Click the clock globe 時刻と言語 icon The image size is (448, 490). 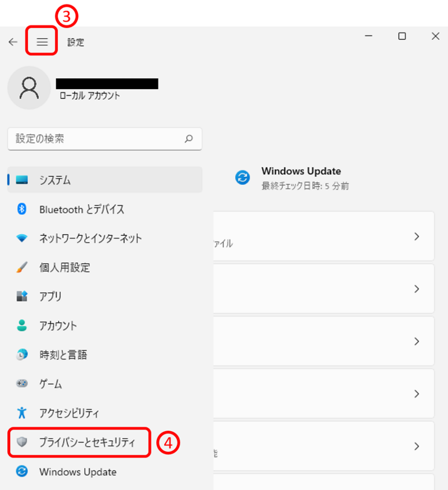[22, 354]
